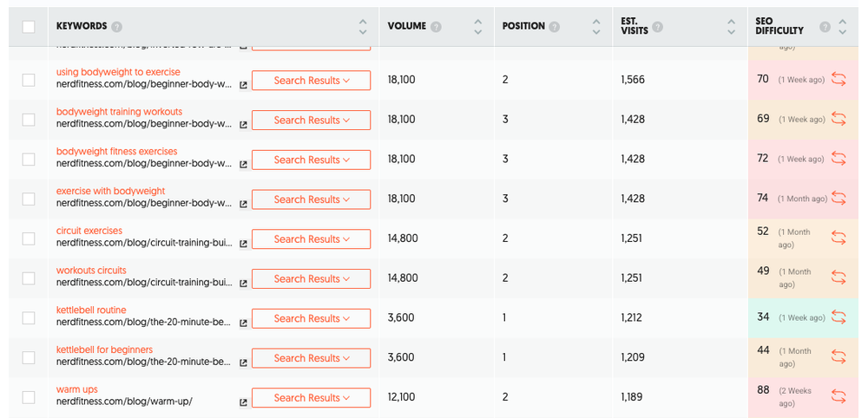Open external link for 'workouts circuits' URL
Image resolution: width=868 pixels, height=418 pixels.
click(x=243, y=284)
